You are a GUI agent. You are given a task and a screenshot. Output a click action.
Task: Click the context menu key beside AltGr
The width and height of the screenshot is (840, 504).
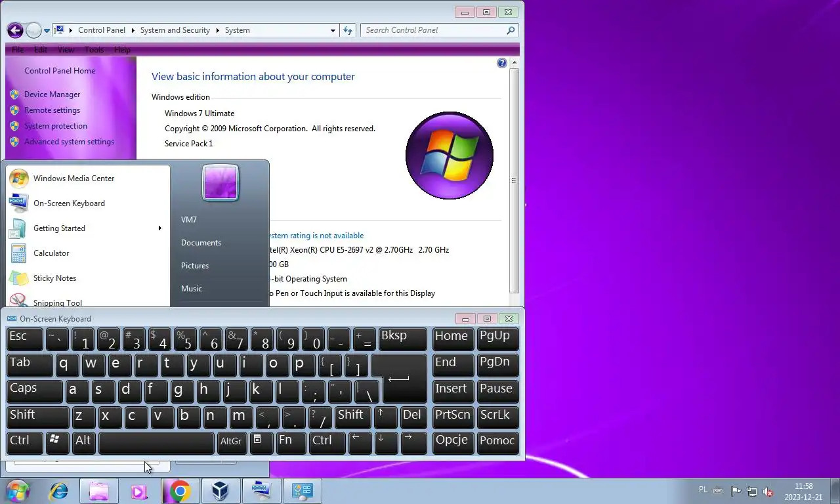point(261,442)
